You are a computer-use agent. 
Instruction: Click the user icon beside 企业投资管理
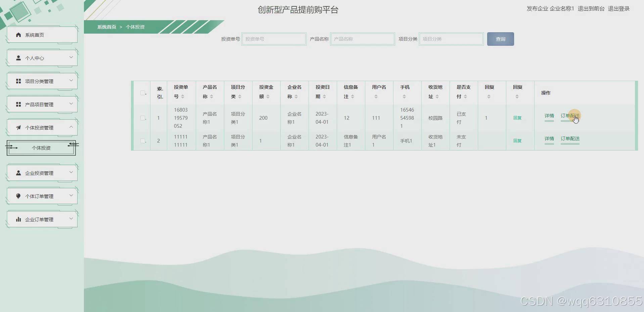(18, 173)
